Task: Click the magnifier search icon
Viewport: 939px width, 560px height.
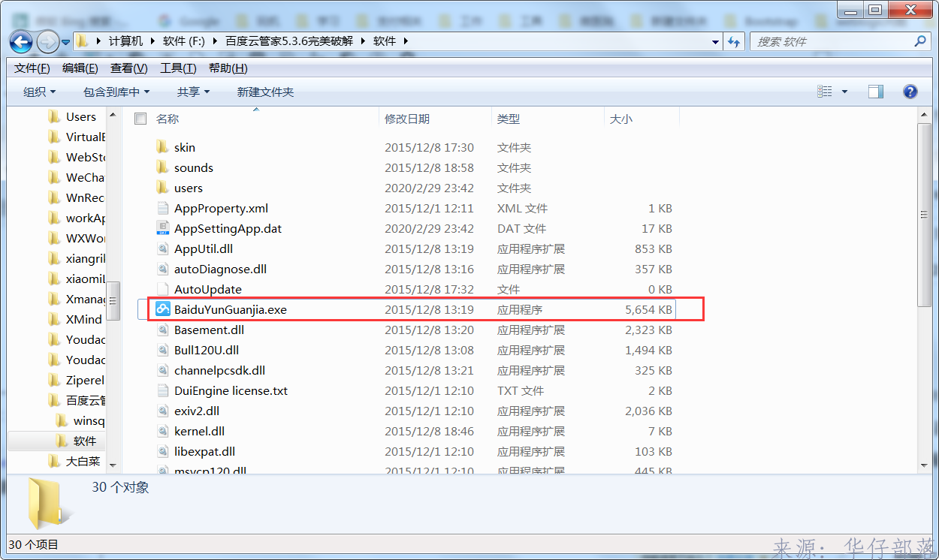Action: coord(921,41)
